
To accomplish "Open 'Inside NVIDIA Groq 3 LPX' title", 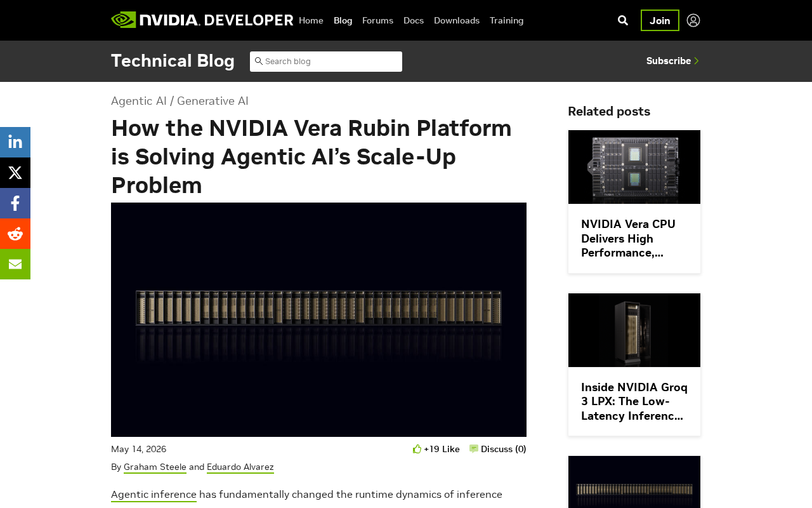I will click(634, 401).
